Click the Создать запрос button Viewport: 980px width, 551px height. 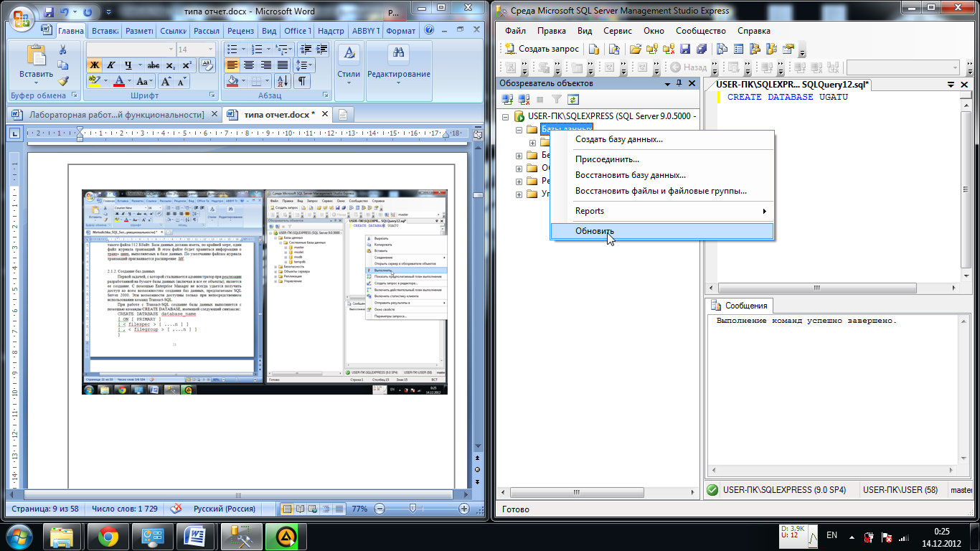click(x=542, y=49)
